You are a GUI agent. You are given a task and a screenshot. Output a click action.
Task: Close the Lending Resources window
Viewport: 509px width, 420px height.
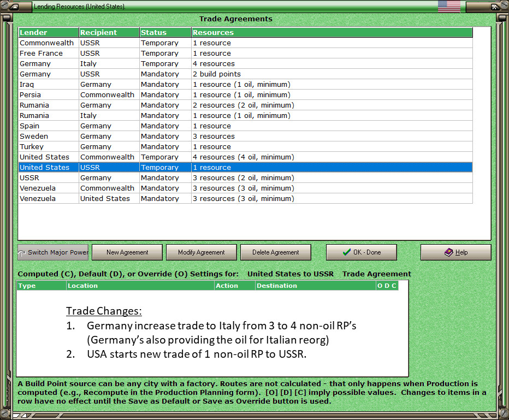click(x=494, y=7)
